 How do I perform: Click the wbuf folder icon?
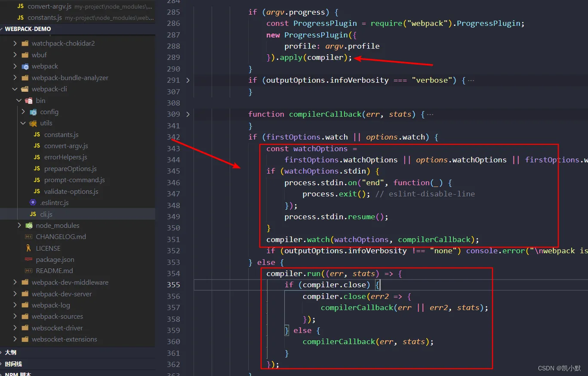[25, 55]
